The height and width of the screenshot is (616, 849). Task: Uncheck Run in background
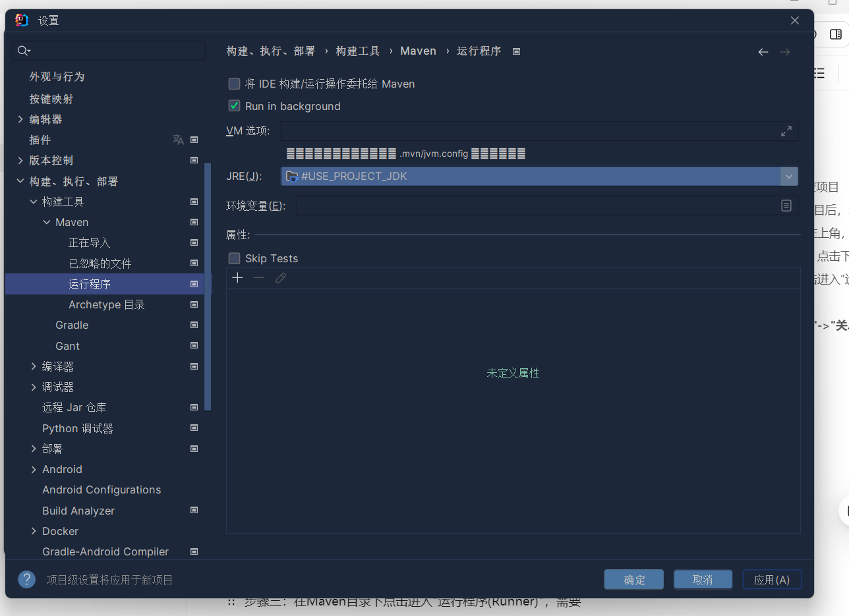point(234,105)
